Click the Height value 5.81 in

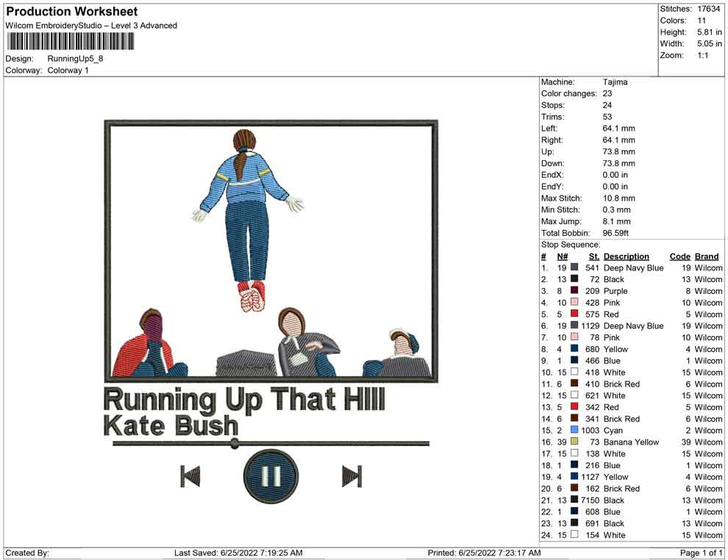click(710, 32)
